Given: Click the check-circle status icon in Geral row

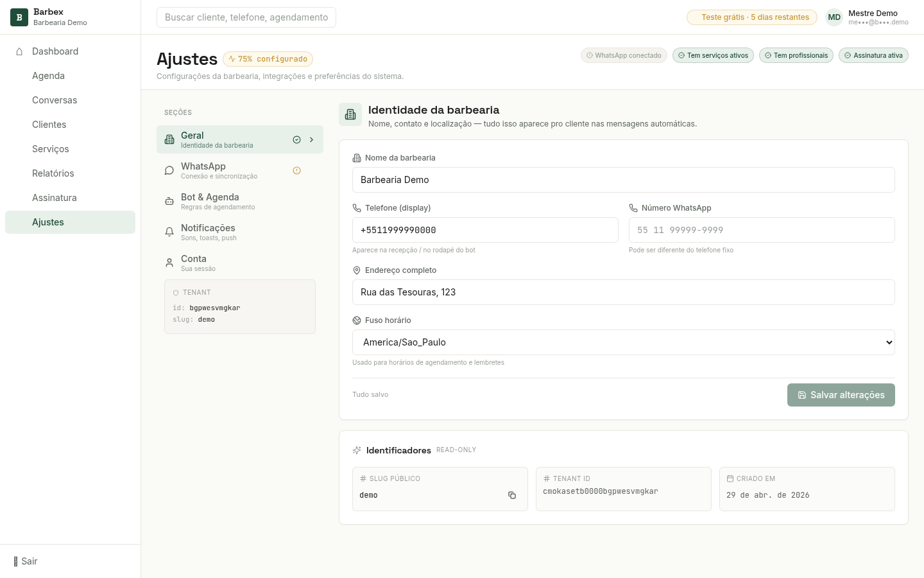Looking at the screenshot, I should coord(296,139).
